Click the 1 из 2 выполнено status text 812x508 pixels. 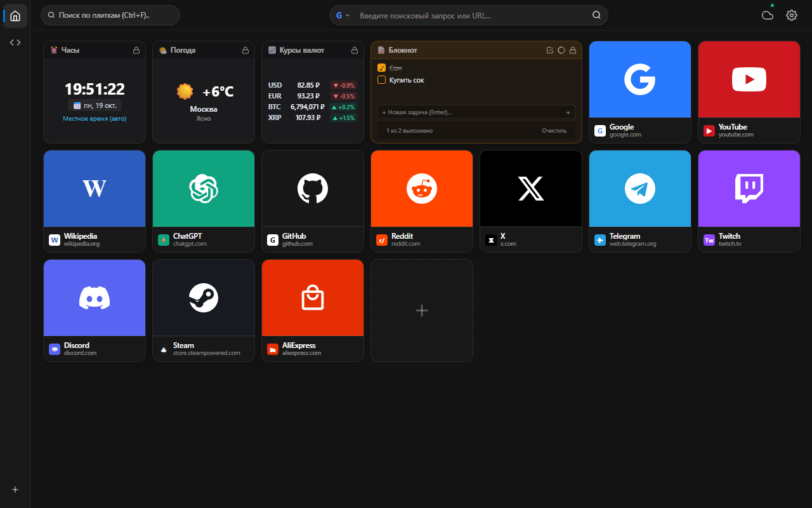(x=410, y=130)
